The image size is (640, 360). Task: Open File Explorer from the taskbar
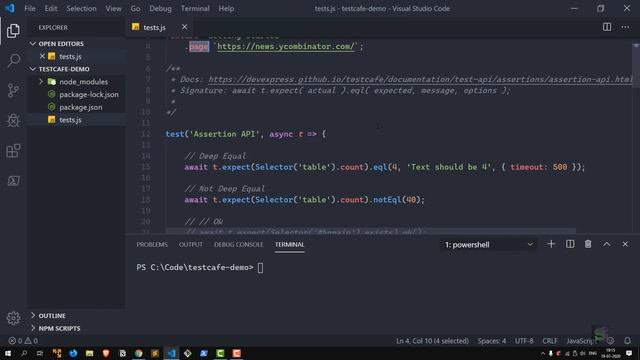pos(89,353)
